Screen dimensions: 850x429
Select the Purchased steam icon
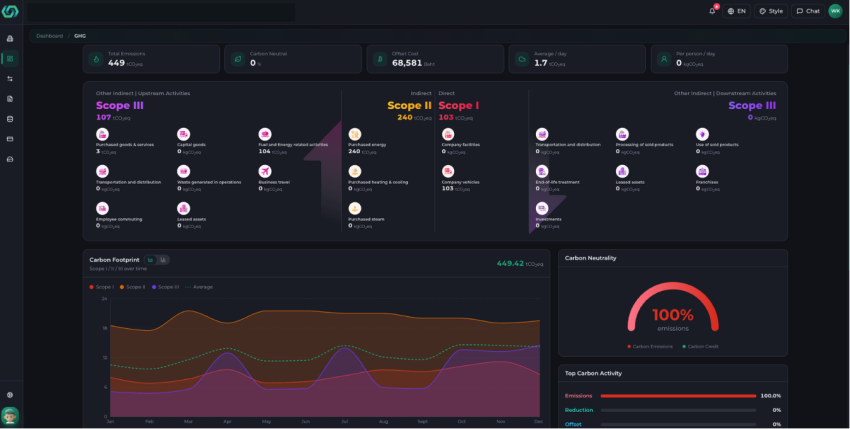[355, 208]
